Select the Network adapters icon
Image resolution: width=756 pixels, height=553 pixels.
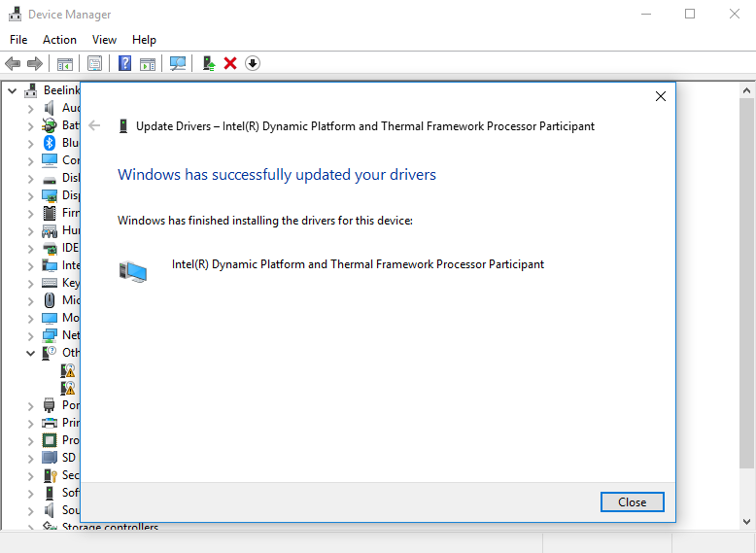(50, 335)
